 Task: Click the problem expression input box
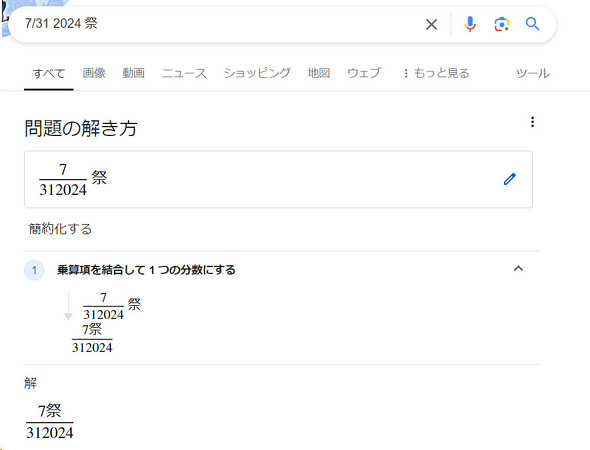278,179
